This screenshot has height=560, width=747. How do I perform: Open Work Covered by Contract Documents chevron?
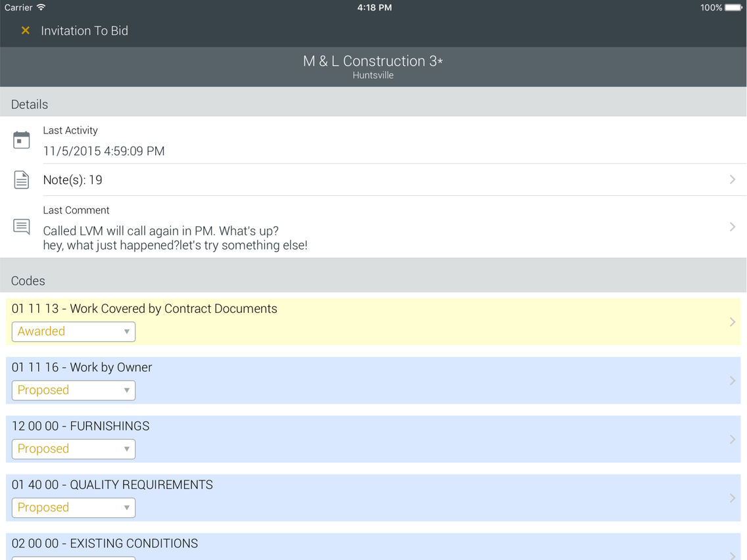coord(733,322)
